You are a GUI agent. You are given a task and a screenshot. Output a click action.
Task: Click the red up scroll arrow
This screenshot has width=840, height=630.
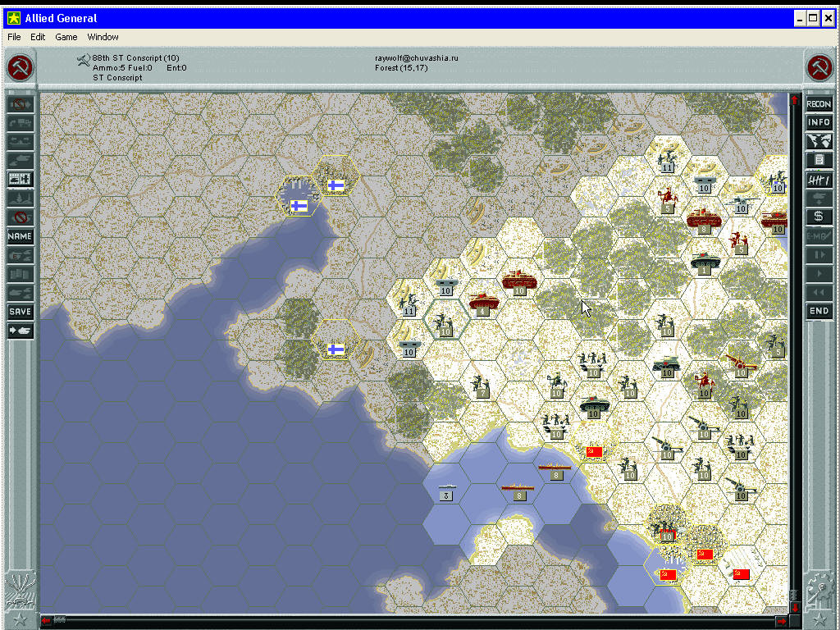(x=794, y=100)
